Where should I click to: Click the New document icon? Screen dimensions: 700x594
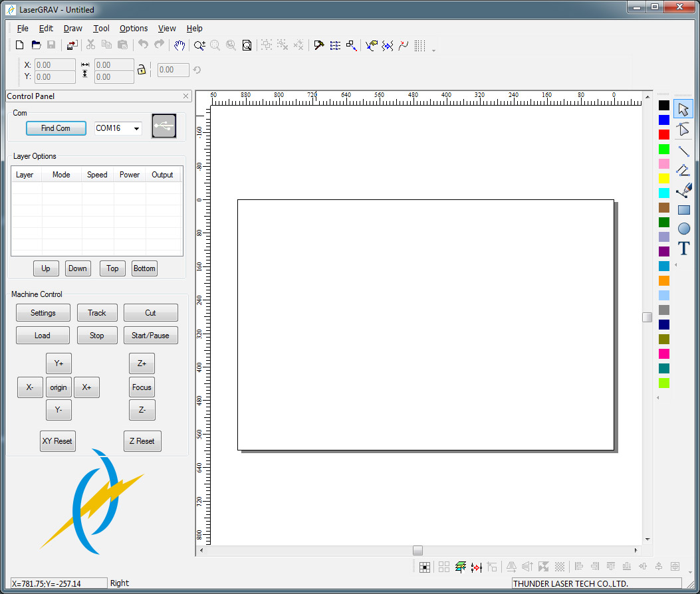(x=20, y=45)
